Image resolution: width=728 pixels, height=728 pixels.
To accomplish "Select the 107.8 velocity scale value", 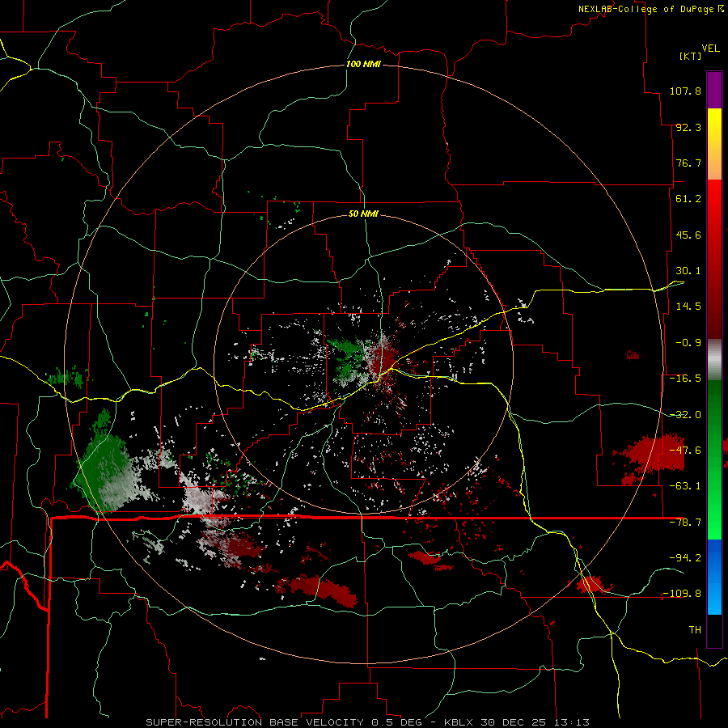I will tap(685, 91).
